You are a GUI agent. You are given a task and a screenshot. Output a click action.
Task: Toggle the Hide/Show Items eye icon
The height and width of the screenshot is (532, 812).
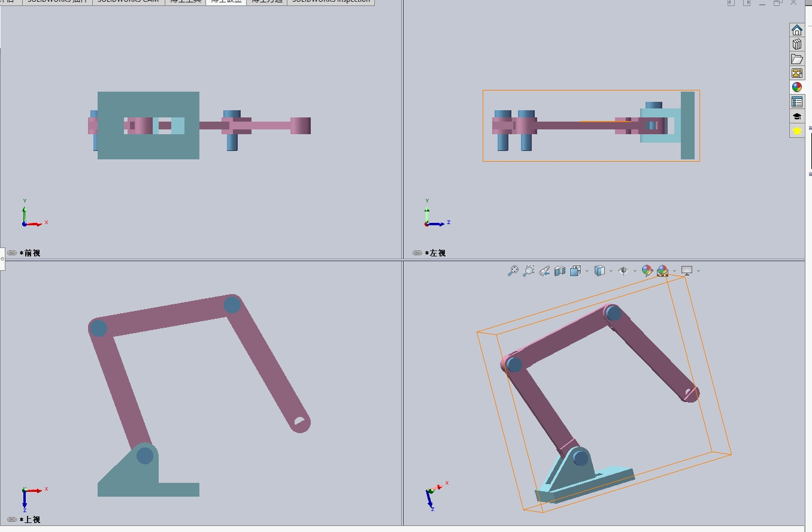pos(623,271)
